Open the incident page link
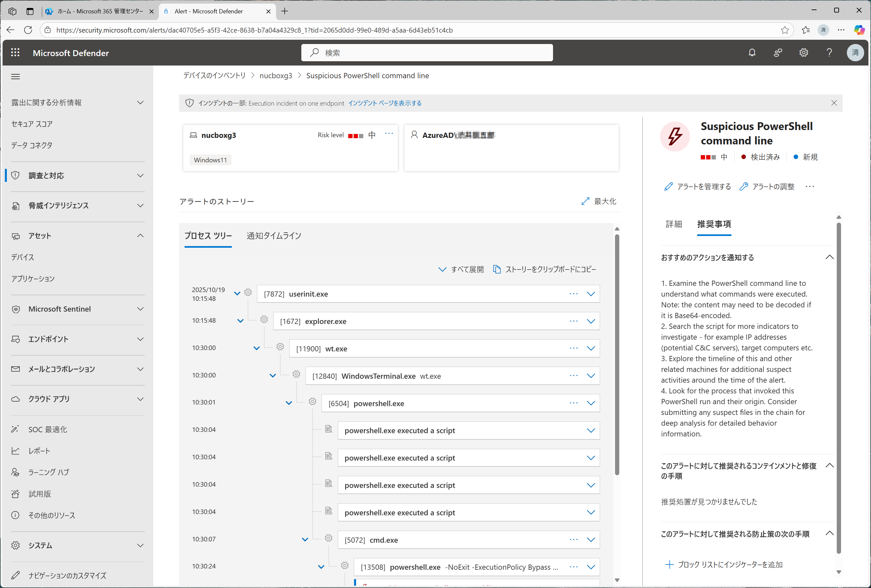Viewport: 871px width, 588px height. point(384,103)
